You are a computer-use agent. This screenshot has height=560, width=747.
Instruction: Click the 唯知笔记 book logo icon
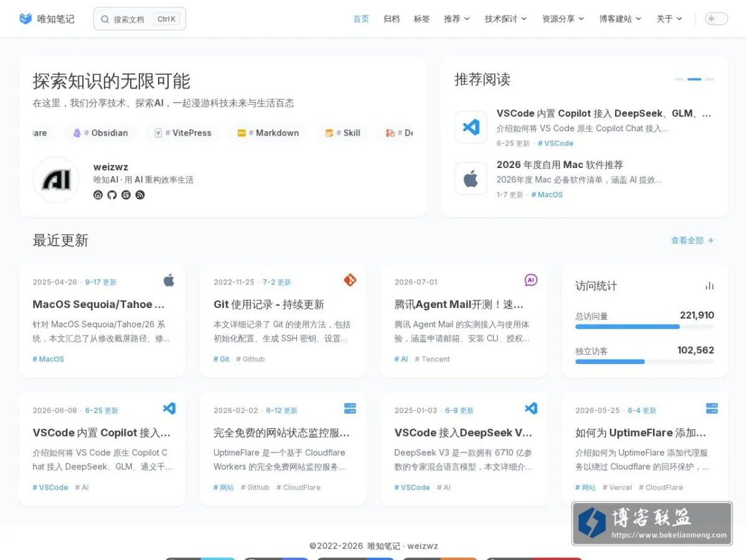(26, 19)
